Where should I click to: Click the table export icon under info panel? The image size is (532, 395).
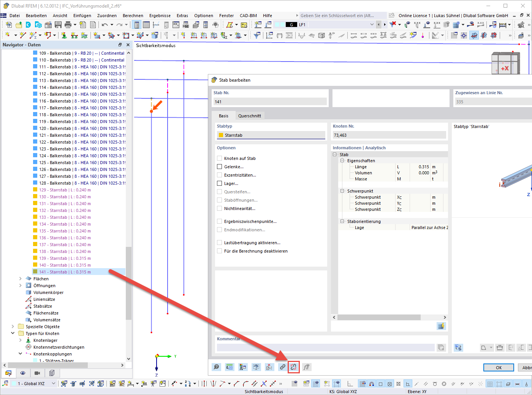click(441, 326)
